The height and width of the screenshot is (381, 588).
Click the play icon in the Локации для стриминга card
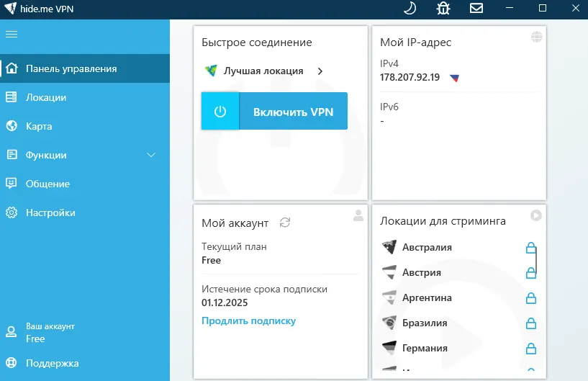click(x=536, y=215)
